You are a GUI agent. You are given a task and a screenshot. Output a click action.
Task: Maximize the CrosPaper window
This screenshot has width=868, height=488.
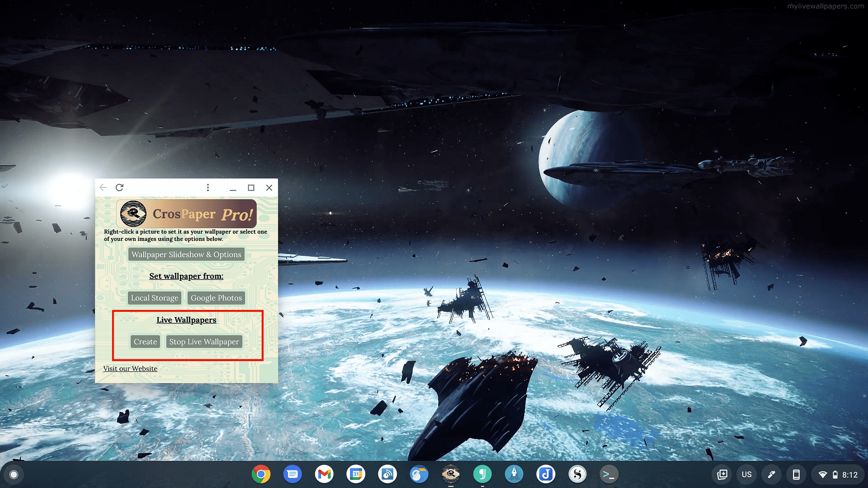(251, 187)
